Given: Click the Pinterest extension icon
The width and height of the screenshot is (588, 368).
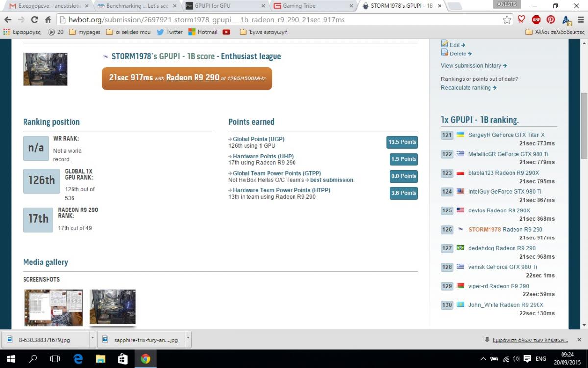Looking at the screenshot, I should [551, 20].
